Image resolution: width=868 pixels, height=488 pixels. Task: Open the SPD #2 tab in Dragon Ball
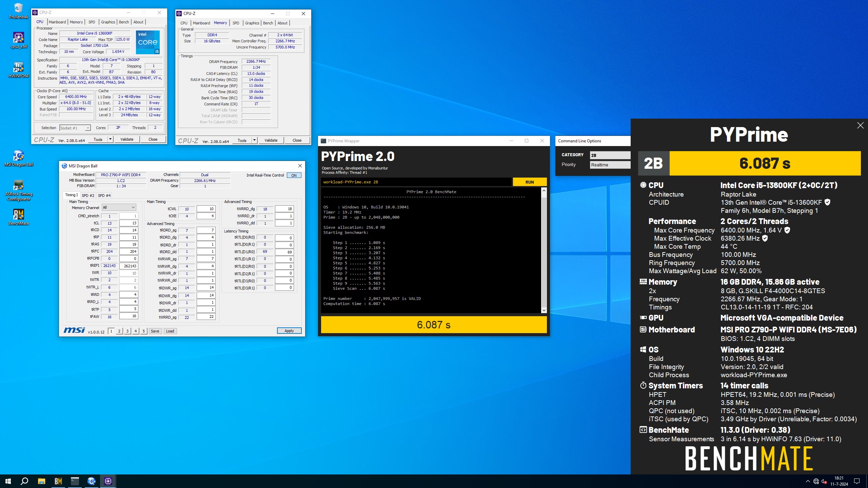coord(88,196)
